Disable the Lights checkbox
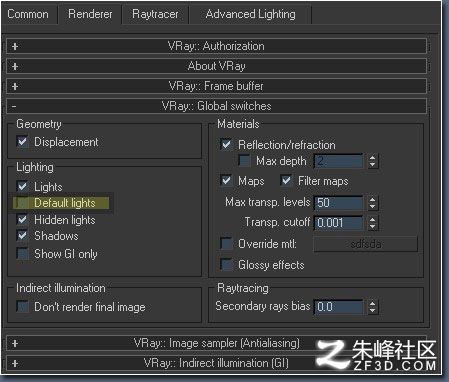This screenshot has width=449, height=382. [23, 186]
